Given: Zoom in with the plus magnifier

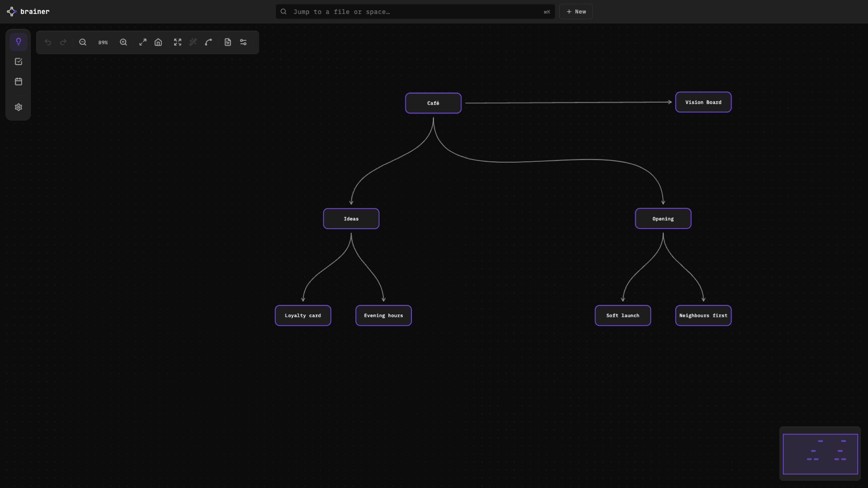Looking at the screenshot, I should pyautogui.click(x=123, y=42).
